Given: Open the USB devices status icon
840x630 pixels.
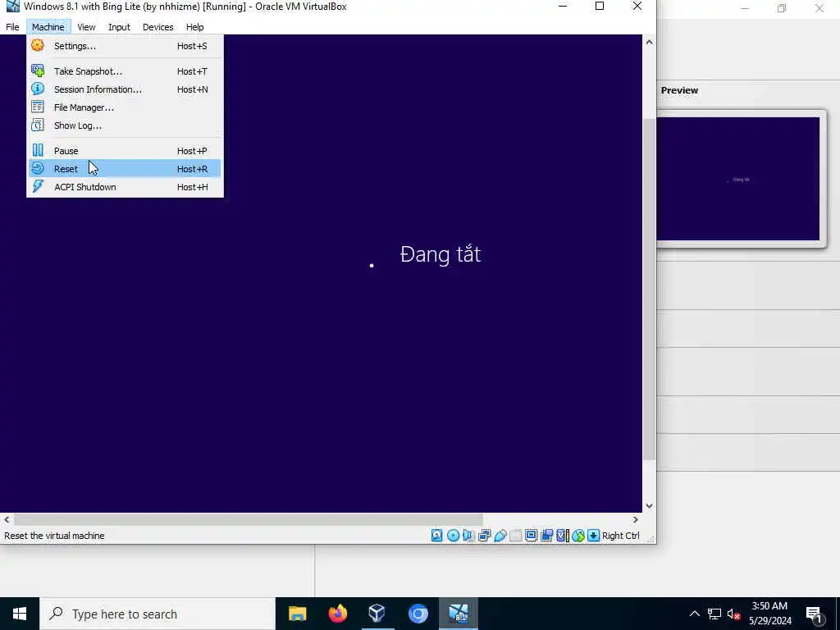Looking at the screenshot, I should pos(500,535).
